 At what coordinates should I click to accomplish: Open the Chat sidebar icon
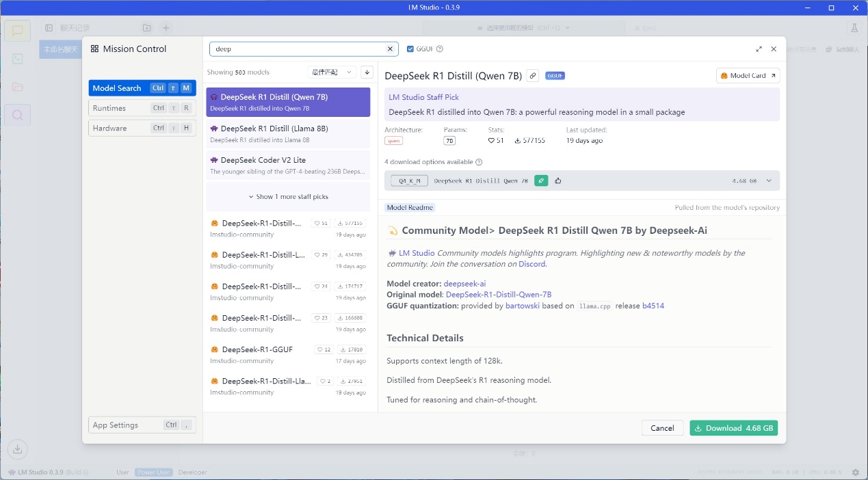pos(18,31)
